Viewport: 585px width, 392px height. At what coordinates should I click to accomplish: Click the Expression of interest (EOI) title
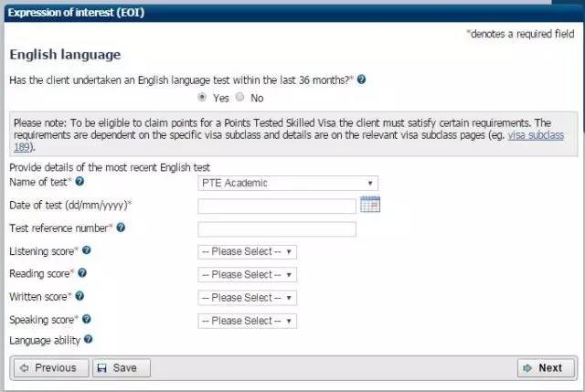click(76, 13)
